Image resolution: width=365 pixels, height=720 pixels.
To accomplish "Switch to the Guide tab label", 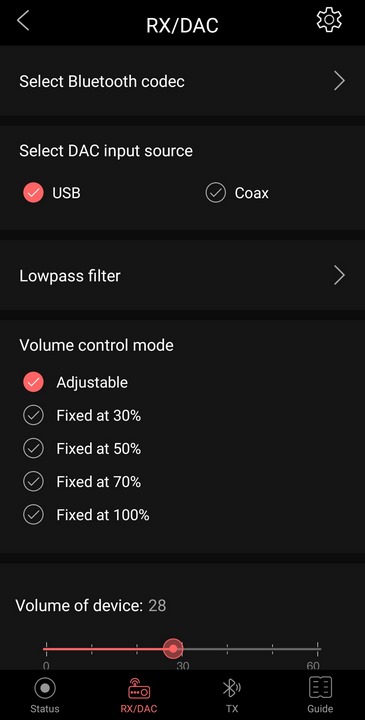I will pos(320,709).
